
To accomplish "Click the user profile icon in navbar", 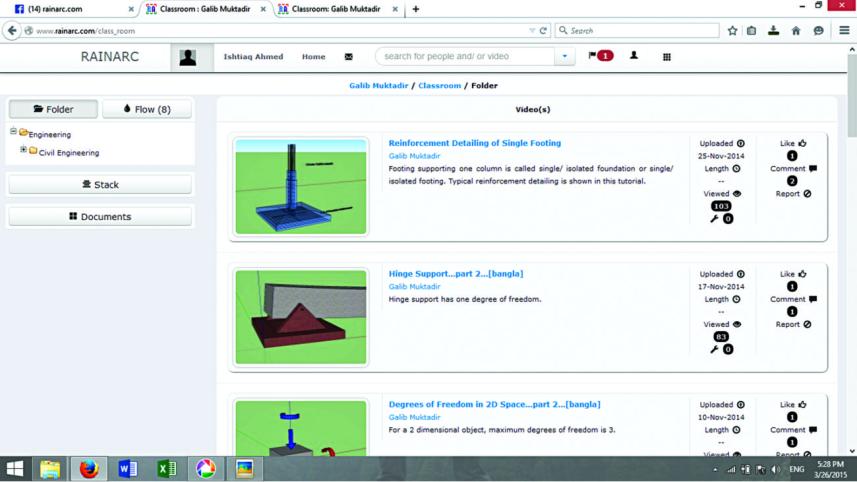I will point(633,56).
